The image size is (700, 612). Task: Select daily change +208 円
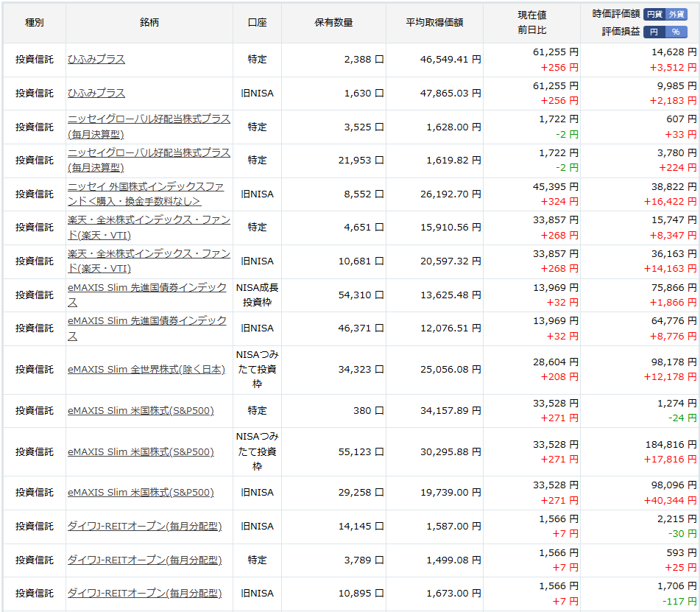click(x=559, y=378)
